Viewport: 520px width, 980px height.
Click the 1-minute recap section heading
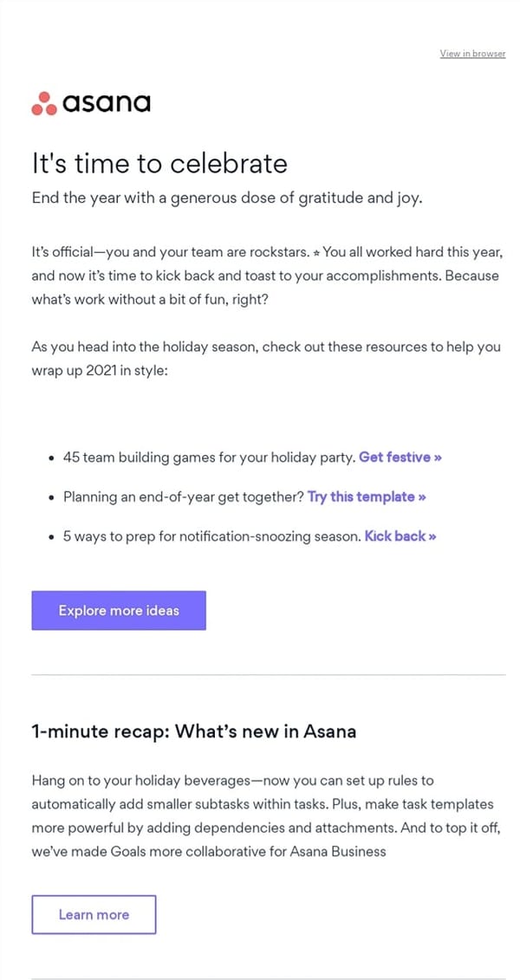coord(193,730)
